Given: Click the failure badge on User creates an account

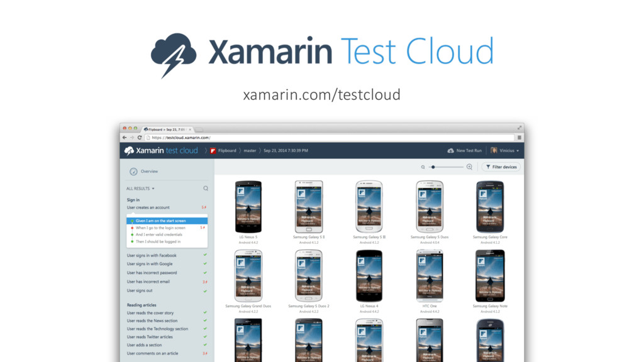Looking at the screenshot, I should 204,207.
